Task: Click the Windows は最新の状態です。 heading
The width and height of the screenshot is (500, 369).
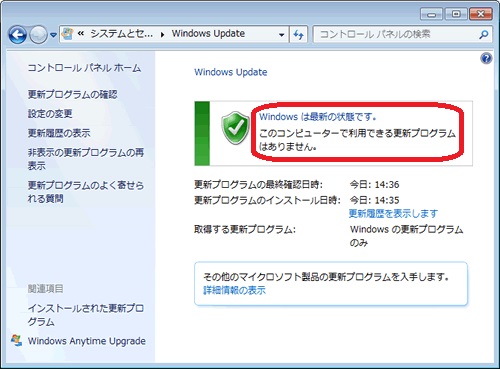Action: click(318, 117)
